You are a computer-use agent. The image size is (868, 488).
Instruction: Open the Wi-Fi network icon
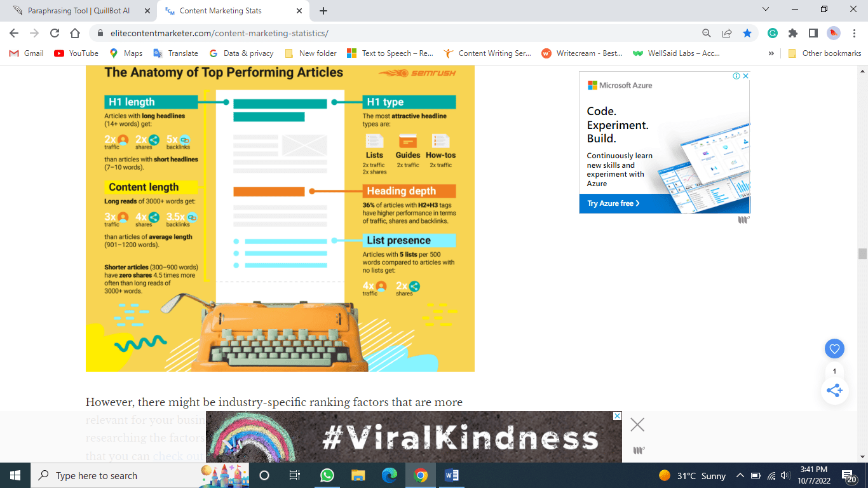pyautogui.click(x=771, y=475)
